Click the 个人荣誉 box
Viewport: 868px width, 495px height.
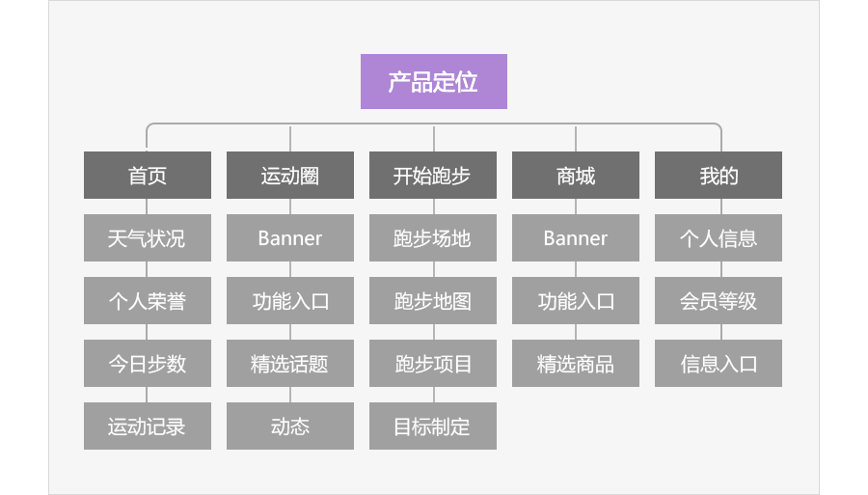(x=148, y=301)
